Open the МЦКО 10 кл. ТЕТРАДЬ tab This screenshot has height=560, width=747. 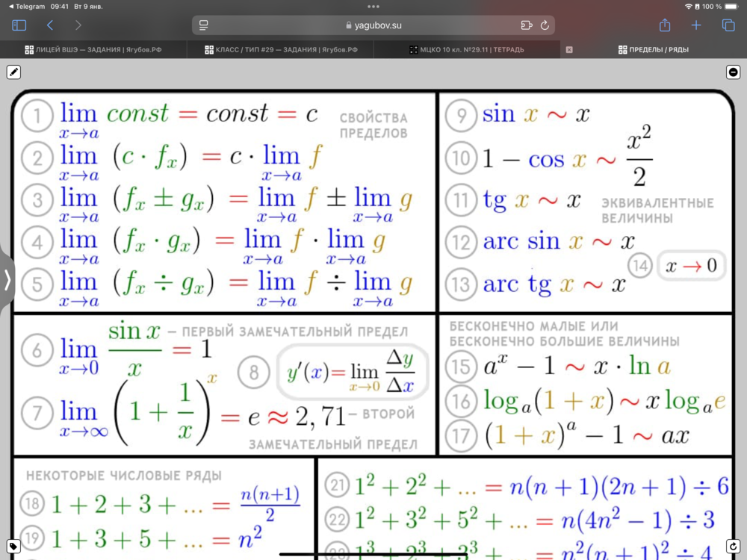467,50
